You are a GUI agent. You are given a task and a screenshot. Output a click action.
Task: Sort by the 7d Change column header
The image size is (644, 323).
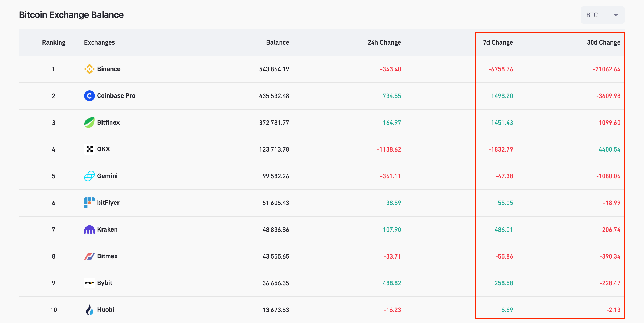[x=498, y=42]
